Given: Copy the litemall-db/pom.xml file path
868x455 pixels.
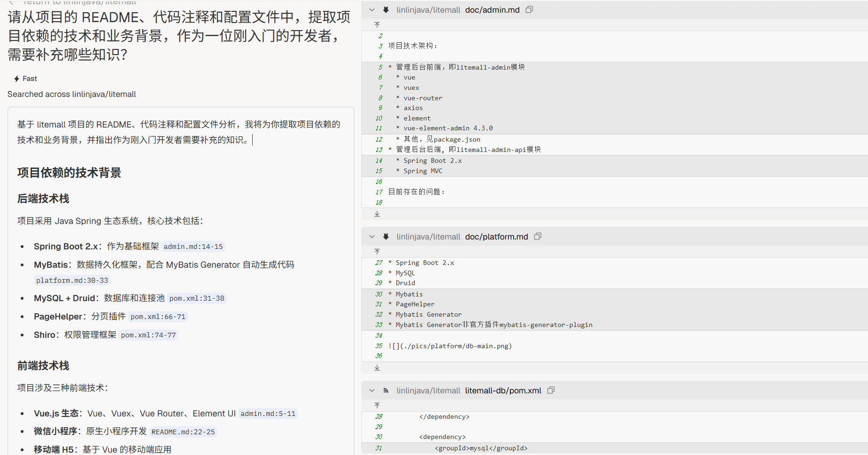Looking at the screenshot, I should (x=551, y=390).
